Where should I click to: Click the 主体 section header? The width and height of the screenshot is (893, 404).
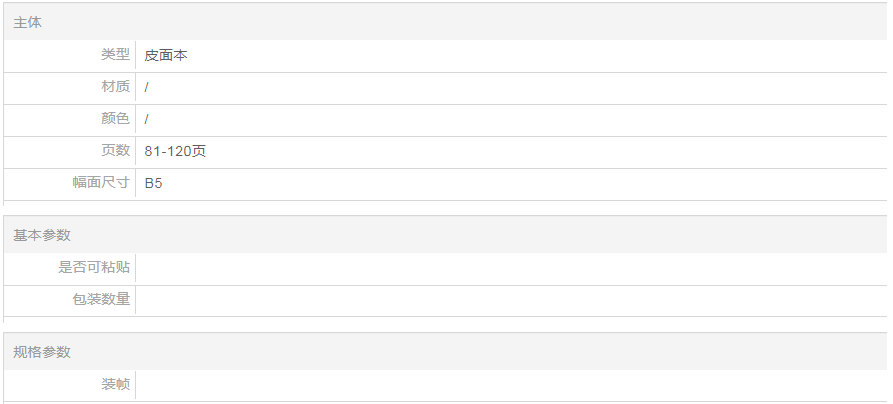[28, 22]
